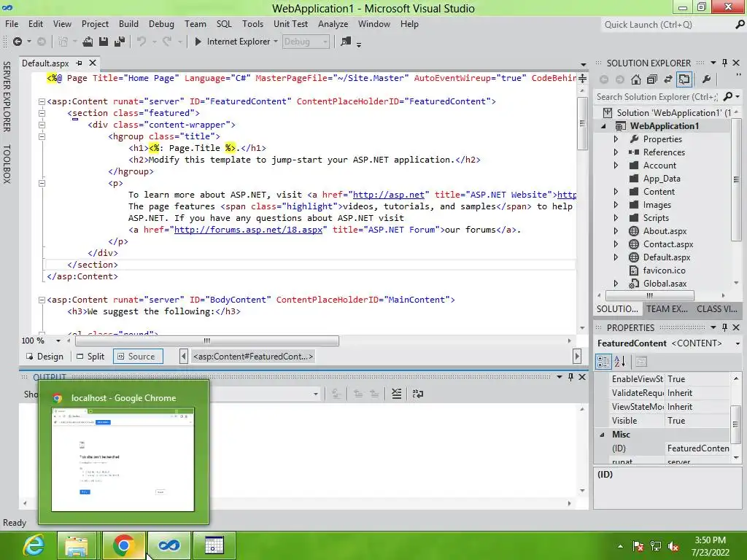Click the asp:Content#FeaturedCont tag navigator
The width and height of the screenshot is (747, 560).
coord(252,357)
